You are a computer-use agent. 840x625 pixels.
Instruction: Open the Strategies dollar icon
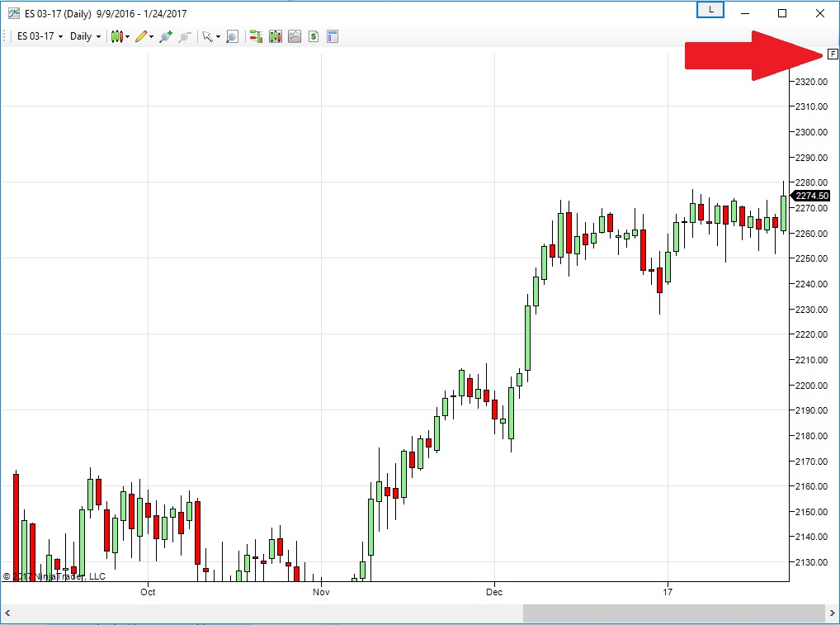(314, 36)
